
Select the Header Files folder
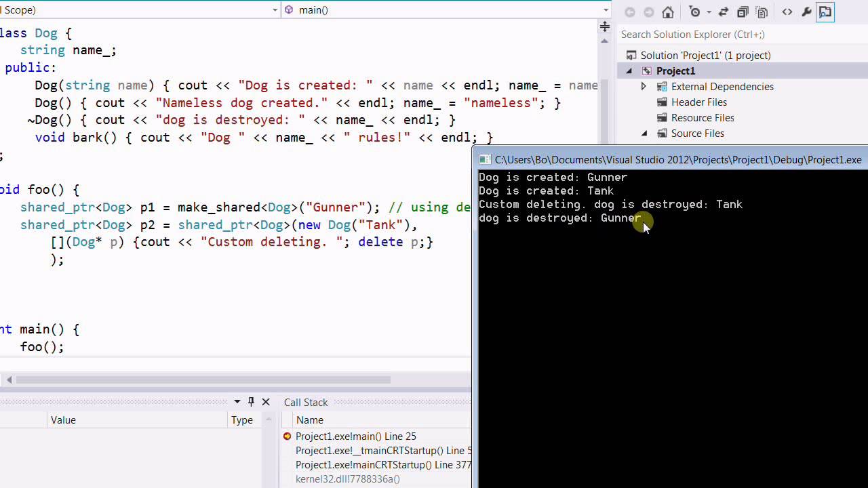(x=698, y=102)
